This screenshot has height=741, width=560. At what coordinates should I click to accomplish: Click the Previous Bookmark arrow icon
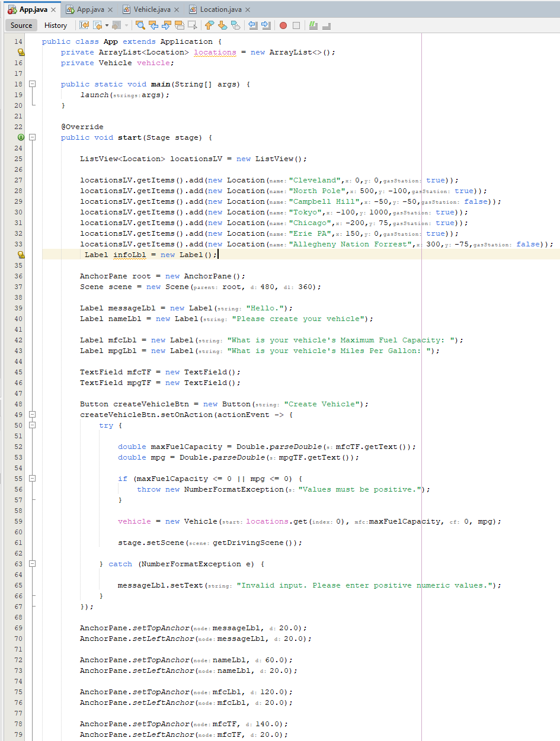click(209, 25)
